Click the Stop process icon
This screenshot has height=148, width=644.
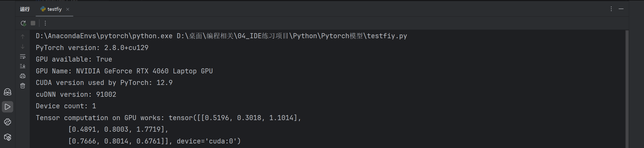pyautogui.click(x=33, y=23)
